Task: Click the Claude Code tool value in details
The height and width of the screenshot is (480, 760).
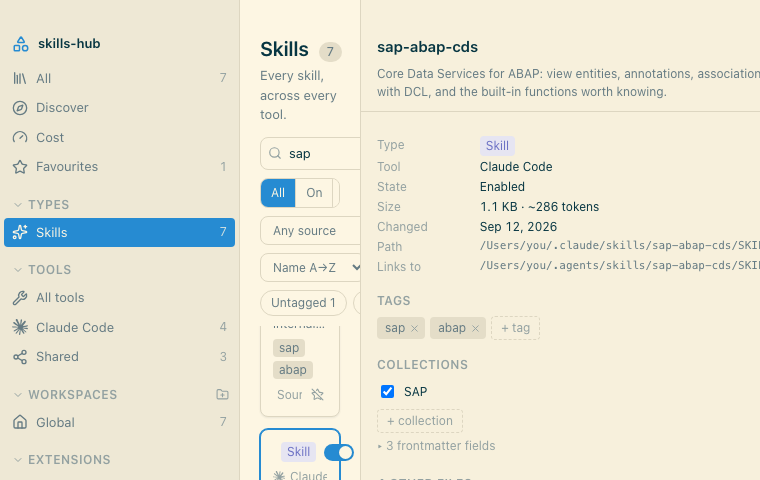Action: [x=516, y=167]
